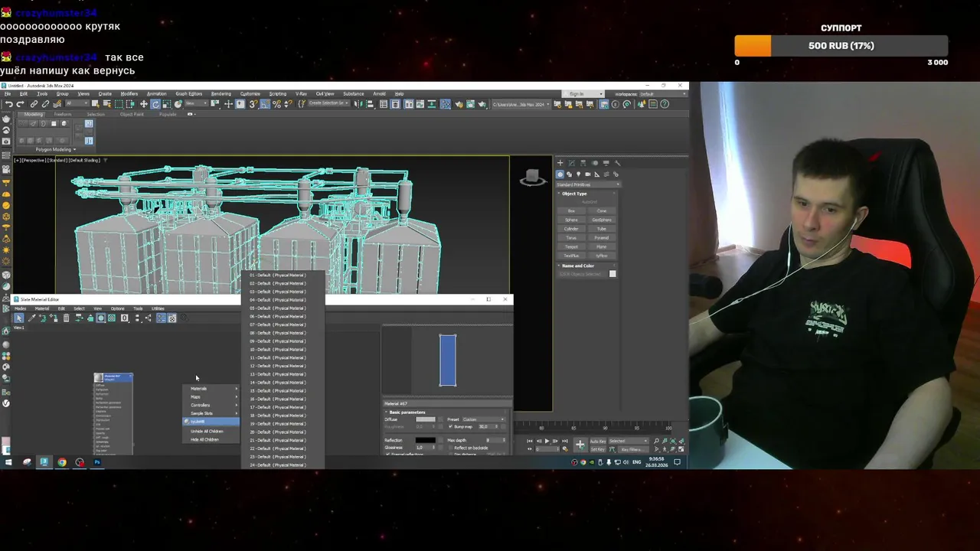This screenshot has width=980, height=551.
Task: Select the Bind to Space Warp tool
Action: pos(57,104)
